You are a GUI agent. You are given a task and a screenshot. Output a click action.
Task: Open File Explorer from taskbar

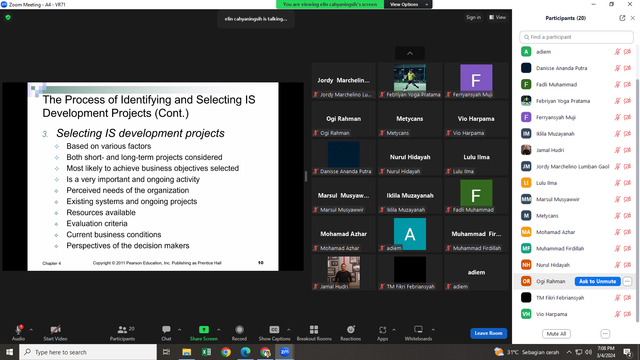tap(187, 352)
